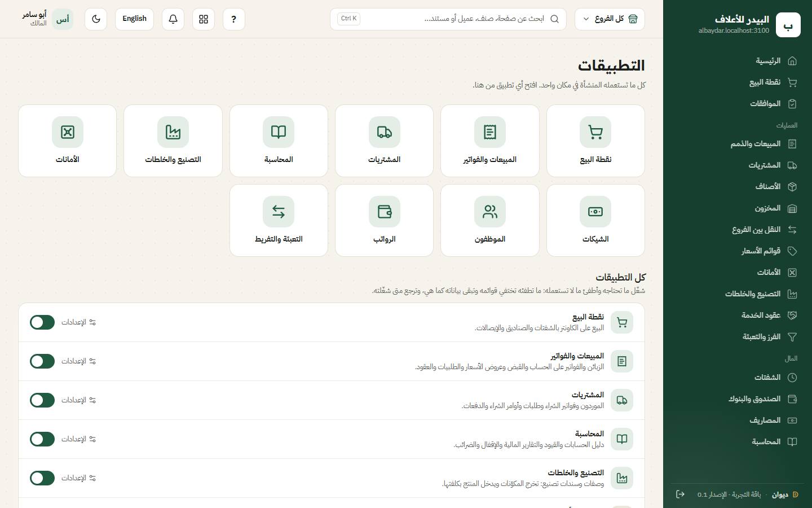Click the أس user avatar

click(63, 19)
